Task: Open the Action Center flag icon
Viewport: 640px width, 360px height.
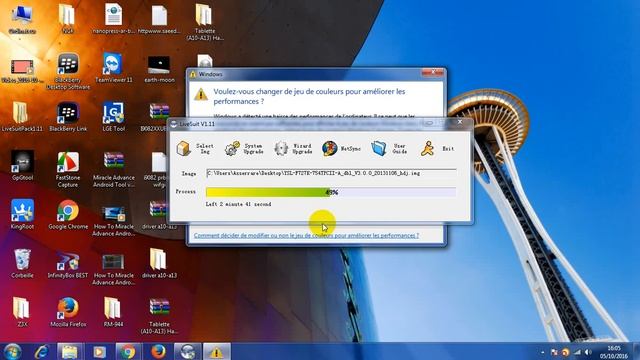Action: (554, 352)
